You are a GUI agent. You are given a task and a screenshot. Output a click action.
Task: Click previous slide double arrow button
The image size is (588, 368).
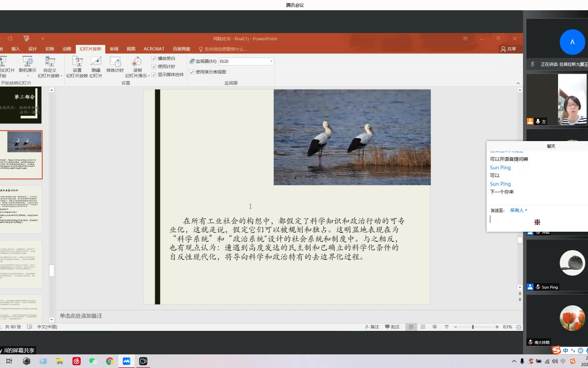(x=520, y=294)
